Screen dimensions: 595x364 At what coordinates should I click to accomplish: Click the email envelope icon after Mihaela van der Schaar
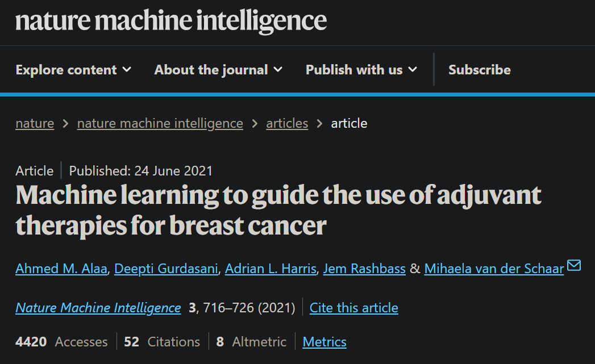[574, 265]
